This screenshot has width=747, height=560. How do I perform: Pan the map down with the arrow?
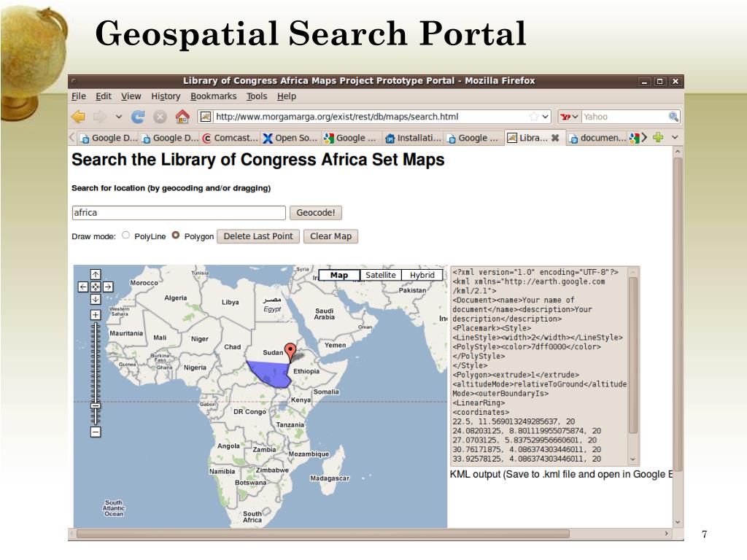coord(96,299)
